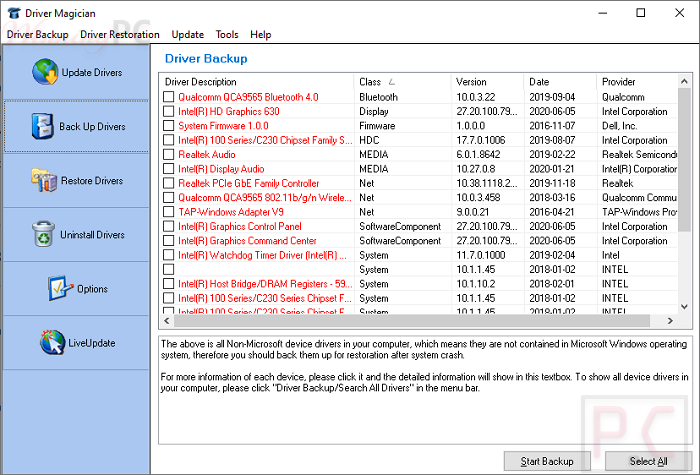The image size is (700, 475).
Task: Tick checkbox for Intel(R) HD Graphics 630
Action: (x=168, y=111)
